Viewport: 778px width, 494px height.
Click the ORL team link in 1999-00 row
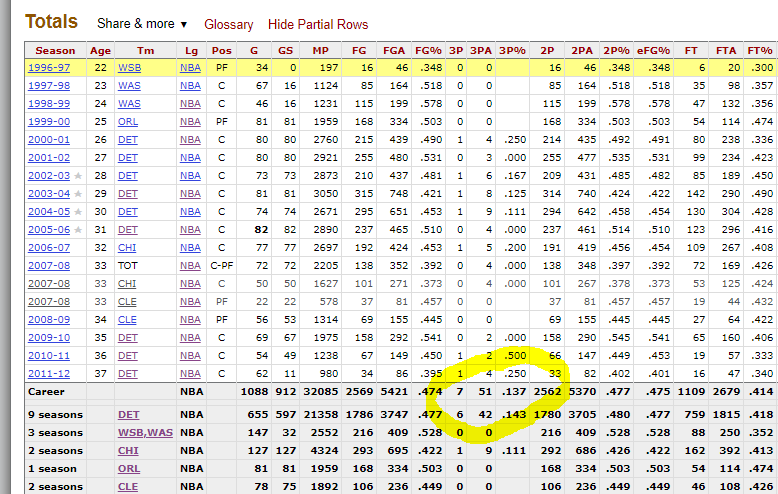(128, 122)
